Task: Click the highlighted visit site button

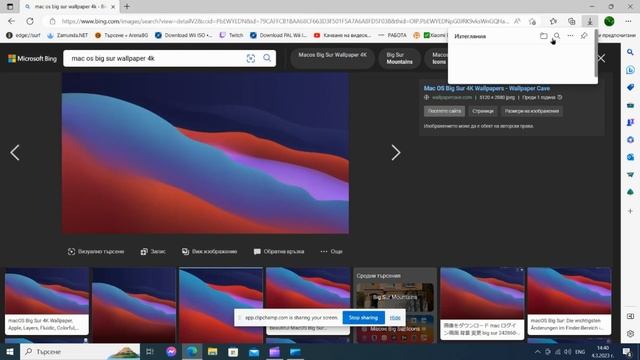Action: coord(444,111)
